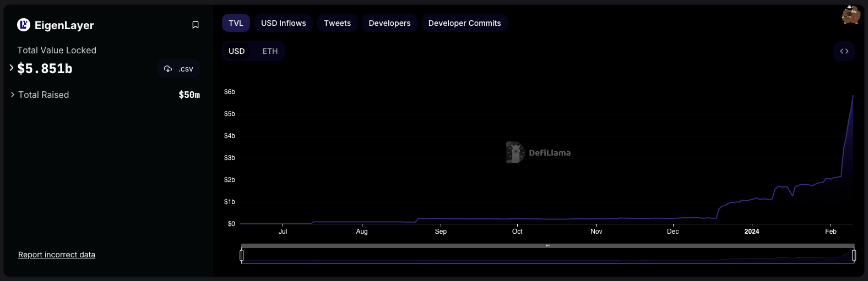868x281 pixels.
Task: Expand the Total Value Locked breakdown chevron
Action: [x=11, y=68]
